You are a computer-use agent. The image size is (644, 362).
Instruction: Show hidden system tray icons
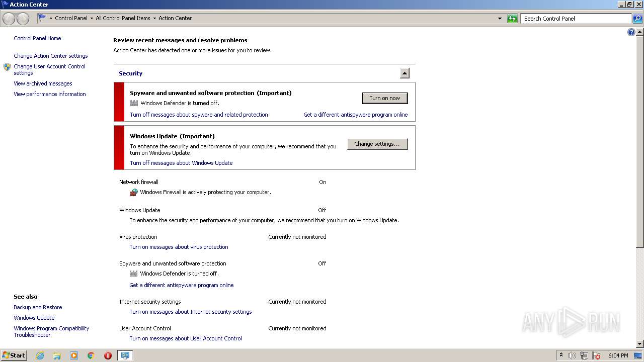[x=561, y=355]
